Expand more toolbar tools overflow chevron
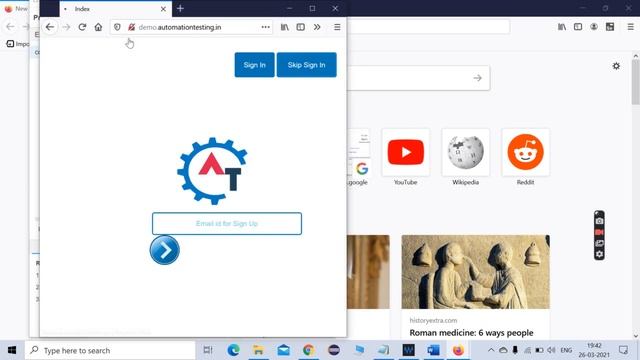Viewport: 640px width, 360px height. (317, 27)
